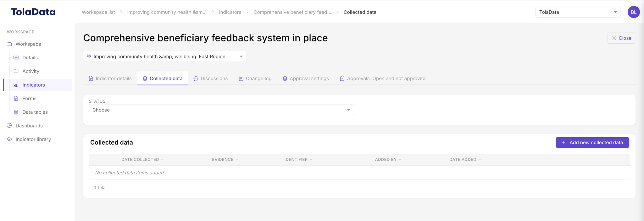The image size is (644, 221).
Task: Click the Forms document icon
Action: pyautogui.click(x=16, y=99)
